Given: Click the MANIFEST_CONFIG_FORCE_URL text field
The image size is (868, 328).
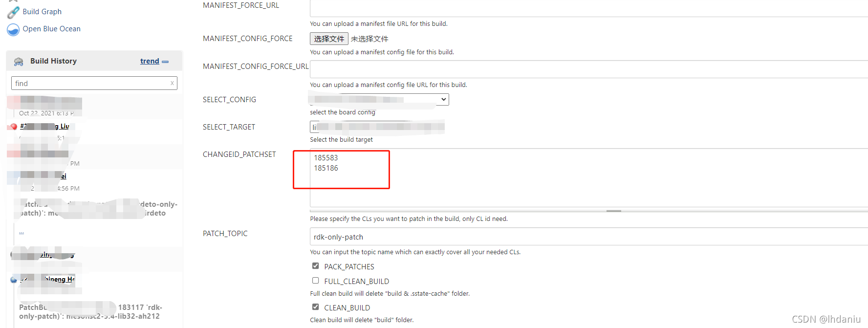Looking at the screenshot, I should coord(589,69).
